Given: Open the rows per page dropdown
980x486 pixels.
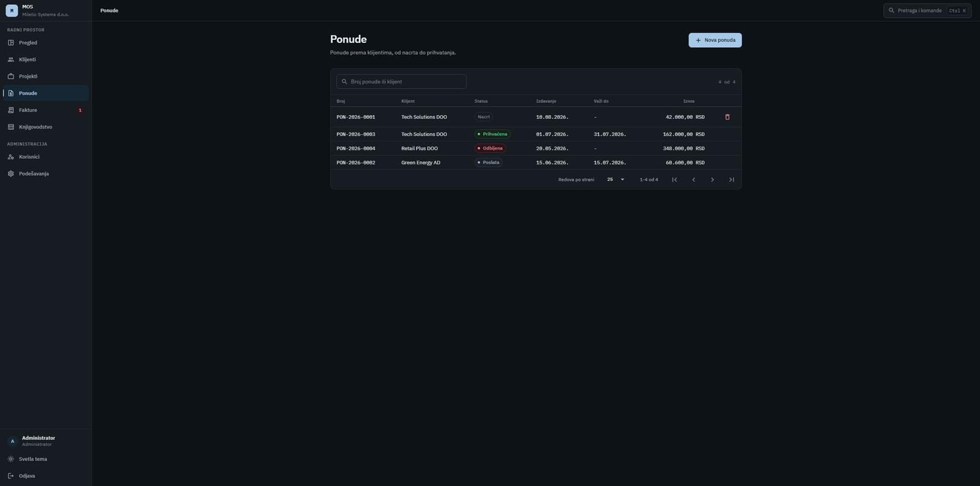Looking at the screenshot, I should (616, 180).
